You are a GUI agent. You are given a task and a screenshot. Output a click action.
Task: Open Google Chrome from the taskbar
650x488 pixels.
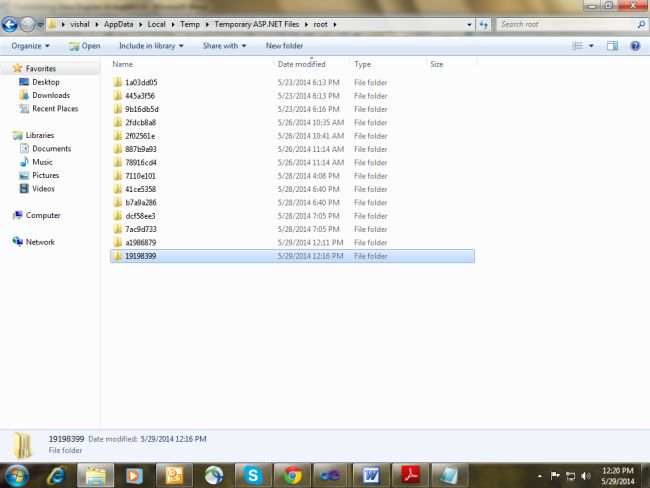292,475
